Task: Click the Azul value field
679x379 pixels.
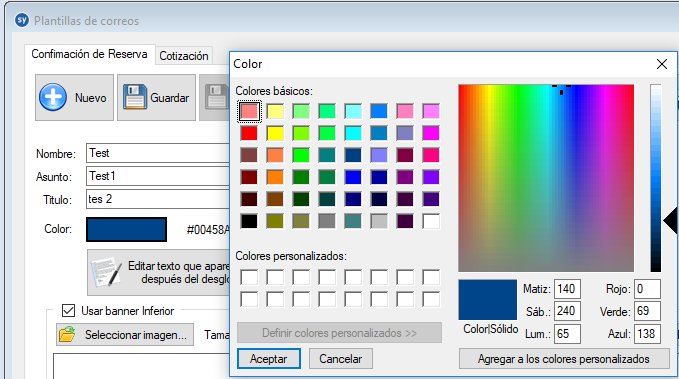Action: [647, 334]
